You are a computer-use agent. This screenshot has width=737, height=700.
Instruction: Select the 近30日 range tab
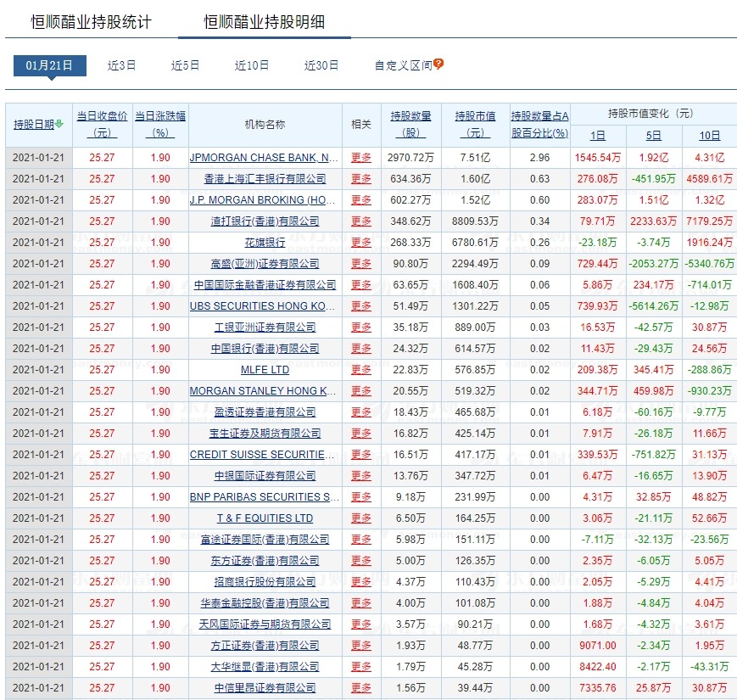click(321, 65)
